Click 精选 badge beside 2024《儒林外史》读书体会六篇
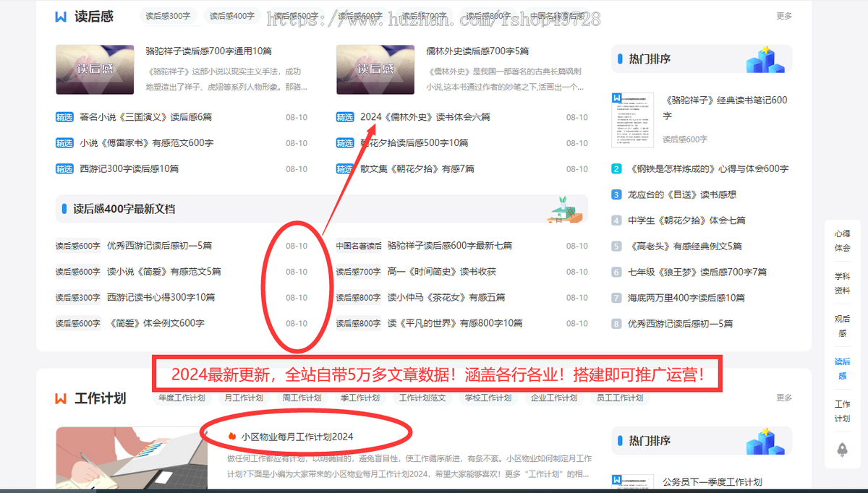 click(x=345, y=117)
